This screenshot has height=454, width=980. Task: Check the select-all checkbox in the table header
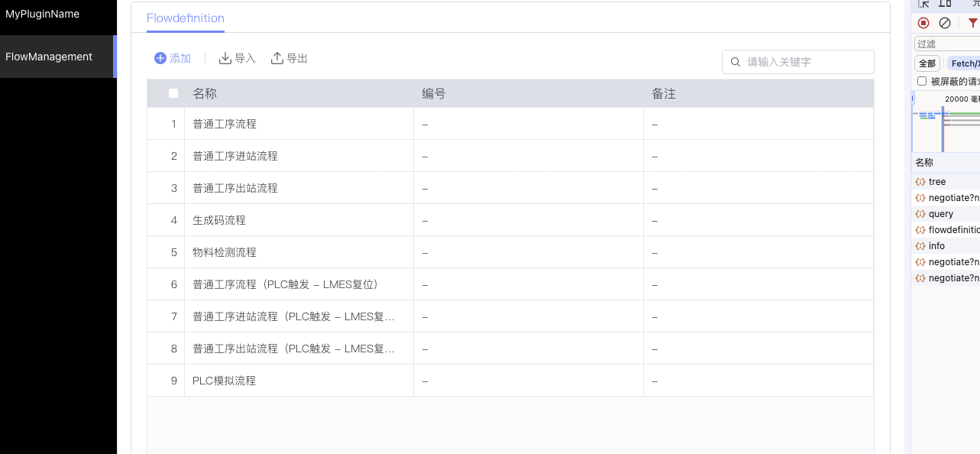tap(173, 93)
